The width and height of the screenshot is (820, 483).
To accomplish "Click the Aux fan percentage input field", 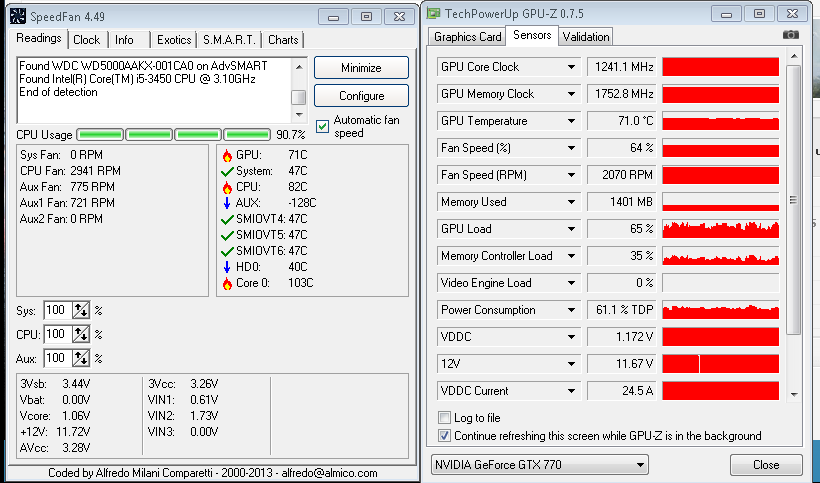I will (x=58, y=359).
